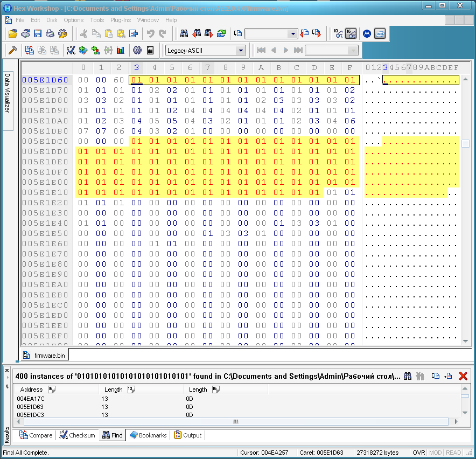
Task: Toggle hexadecimal offset display (16 icon)
Action: (x=351, y=33)
